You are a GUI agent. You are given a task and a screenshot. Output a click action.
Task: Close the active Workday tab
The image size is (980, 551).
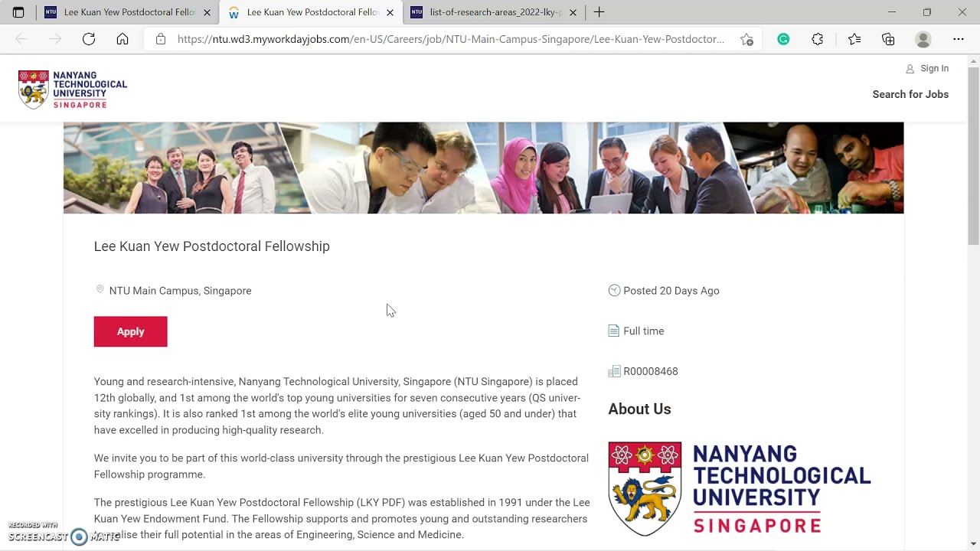point(390,12)
